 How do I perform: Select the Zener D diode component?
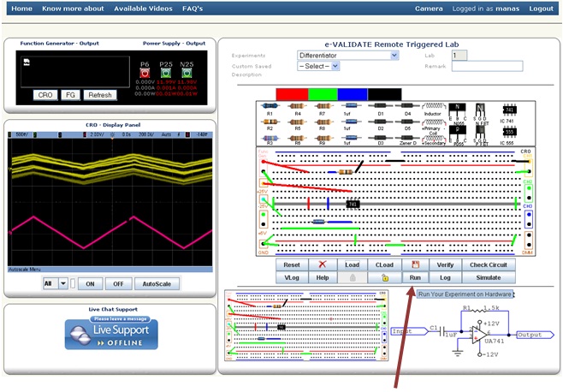coord(408,136)
